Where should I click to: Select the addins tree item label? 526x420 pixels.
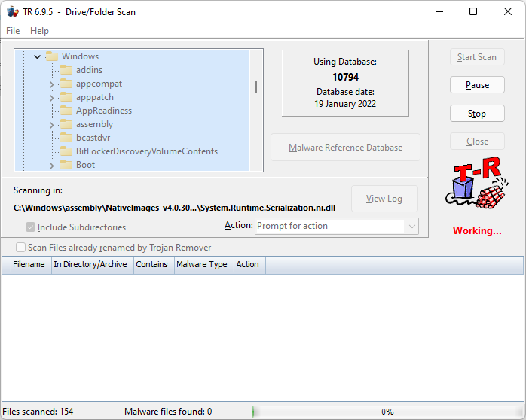[x=89, y=70]
